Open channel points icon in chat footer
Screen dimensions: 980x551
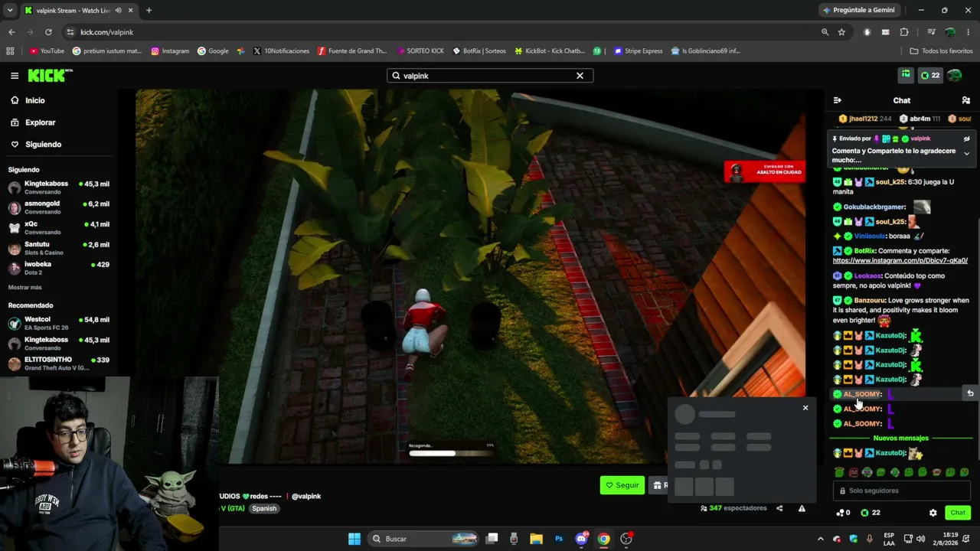[843, 513]
